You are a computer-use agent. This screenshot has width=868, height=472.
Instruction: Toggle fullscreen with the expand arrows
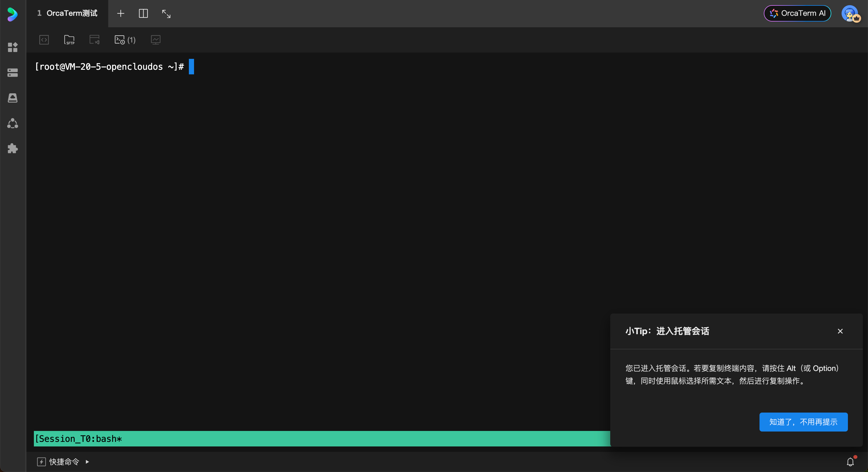[x=166, y=13]
